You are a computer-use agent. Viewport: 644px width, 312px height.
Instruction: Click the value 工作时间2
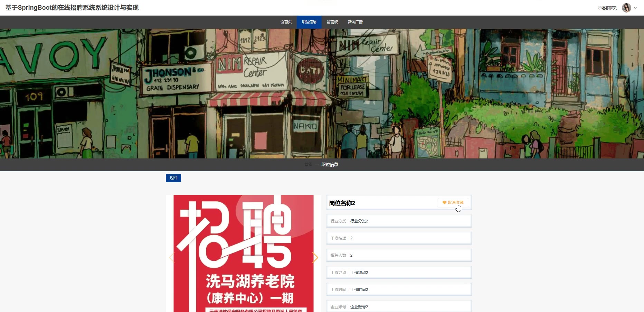pos(359,290)
